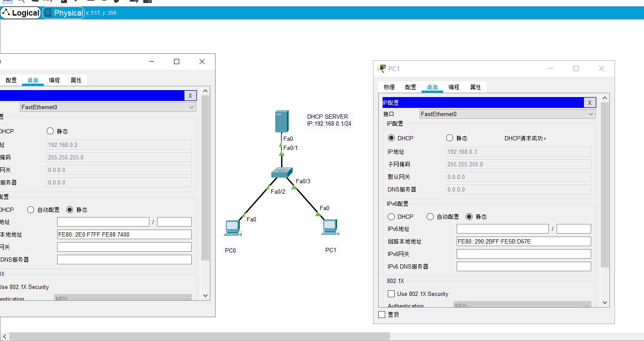
Task: Maximize the PC1 window
Action: pos(576,68)
